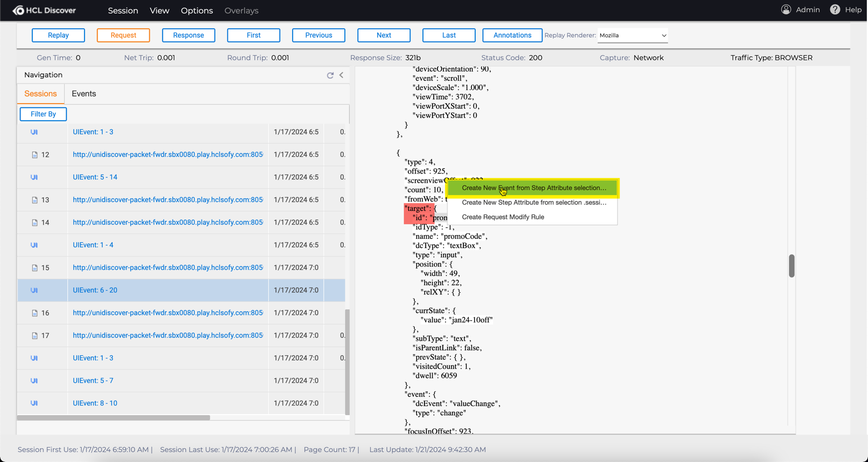Click the UI icon beside UIEvent: 6 - 20
868x462 pixels.
point(34,291)
